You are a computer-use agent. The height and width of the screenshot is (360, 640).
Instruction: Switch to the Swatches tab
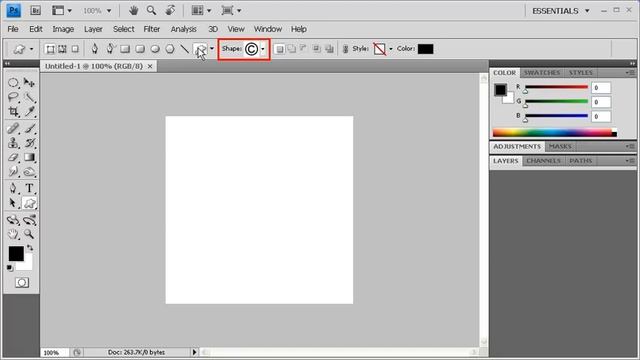(542, 73)
